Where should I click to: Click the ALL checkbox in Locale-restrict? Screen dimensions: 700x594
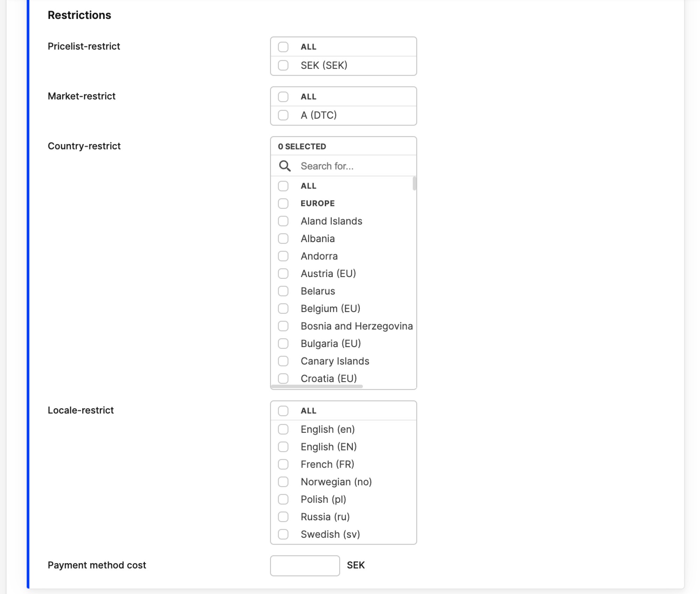pyautogui.click(x=283, y=411)
